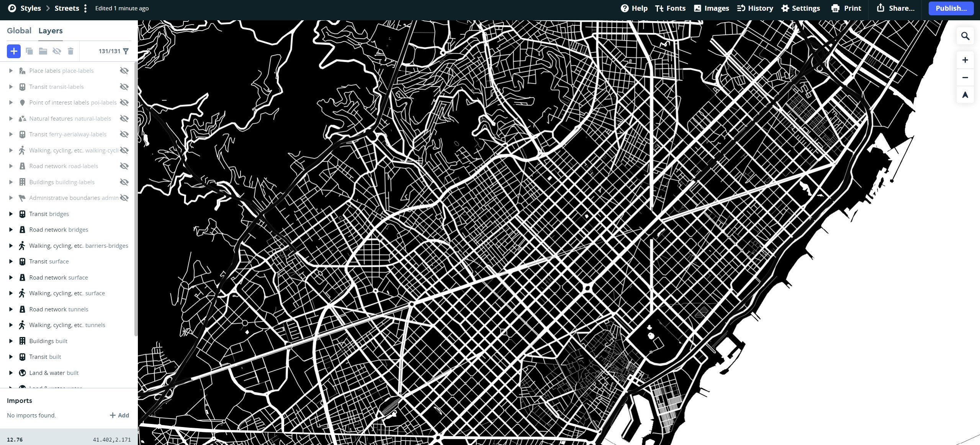Image resolution: width=980 pixels, height=445 pixels.
Task: Open the Fonts manager
Action: coord(670,8)
